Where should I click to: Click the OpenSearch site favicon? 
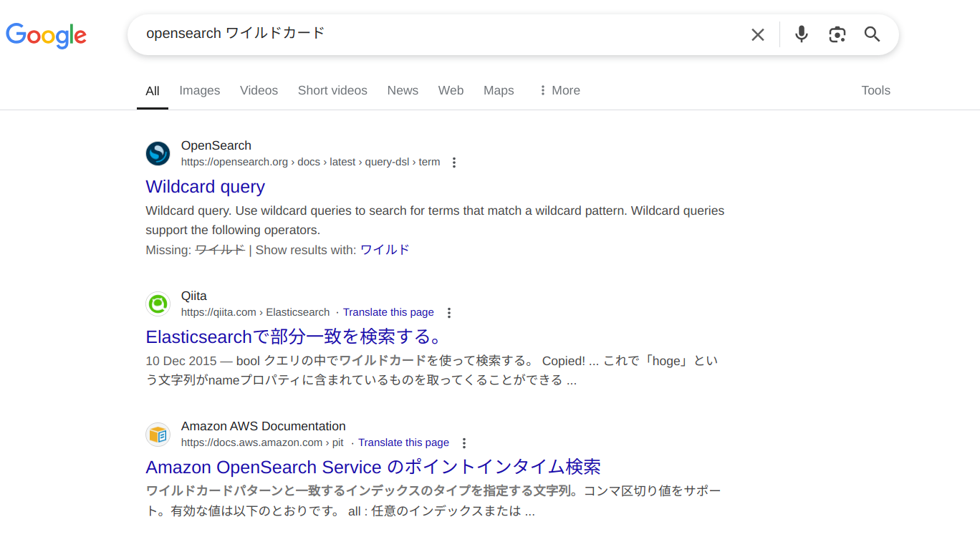[158, 153]
